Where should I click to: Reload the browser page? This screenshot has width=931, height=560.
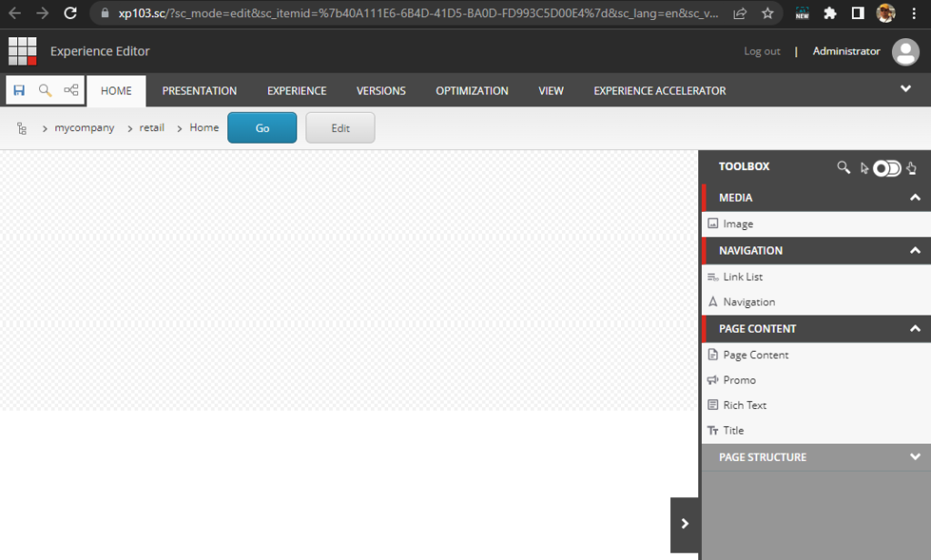coord(70,13)
